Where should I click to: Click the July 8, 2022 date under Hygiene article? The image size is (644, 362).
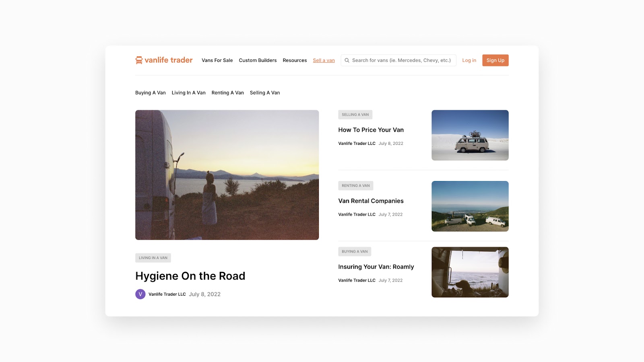[x=205, y=294]
